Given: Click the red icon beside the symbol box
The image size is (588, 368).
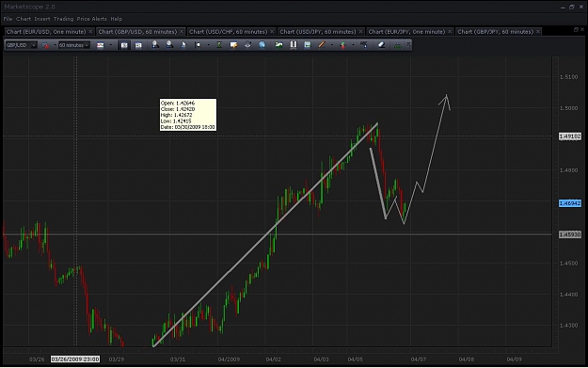Looking at the screenshot, I should pyautogui.click(x=45, y=45).
